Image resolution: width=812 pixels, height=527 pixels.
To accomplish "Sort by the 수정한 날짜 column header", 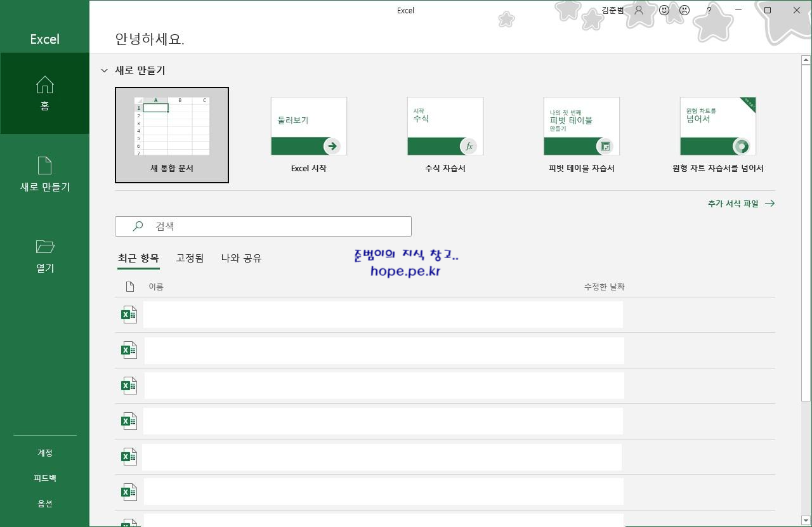I will (604, 287).
